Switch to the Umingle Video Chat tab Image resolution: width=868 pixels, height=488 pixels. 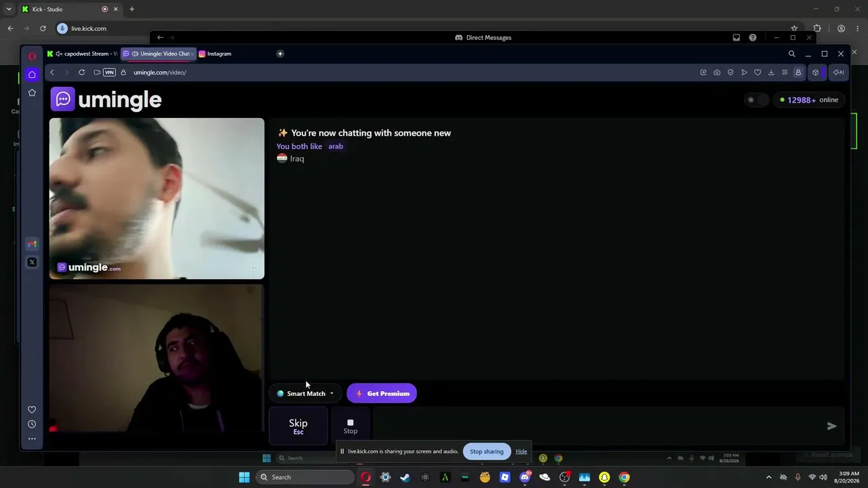point(159,54)
